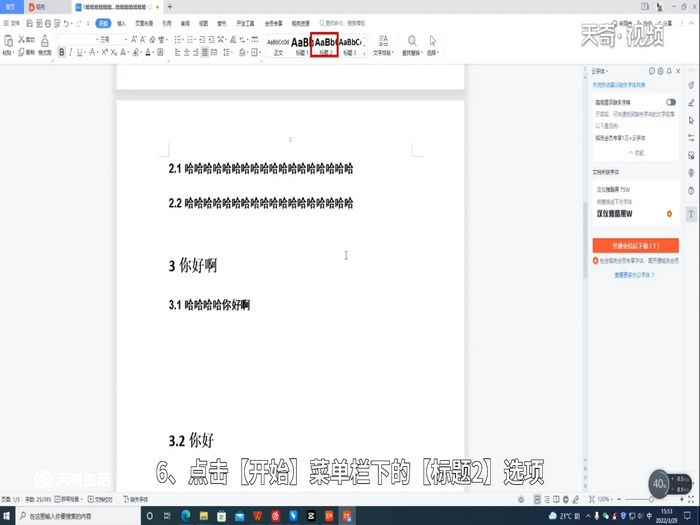Click the font color A swatch

[148, 52]
